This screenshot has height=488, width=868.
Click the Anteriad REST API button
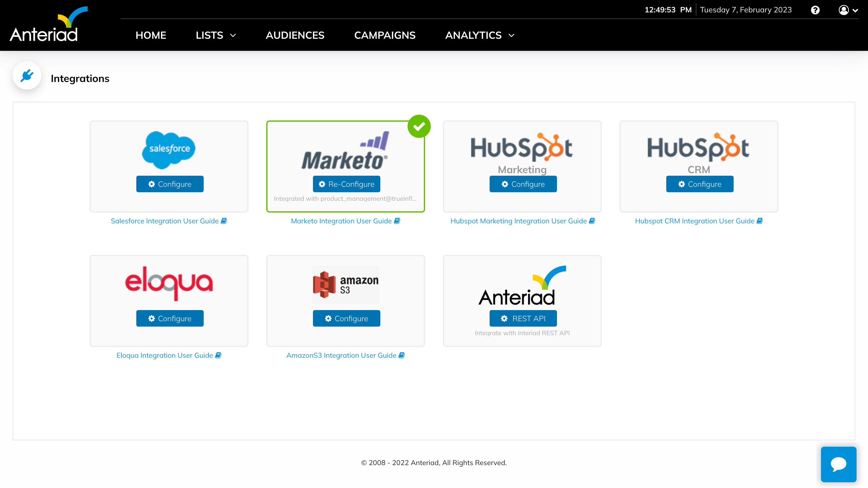[x=523, y=318]
